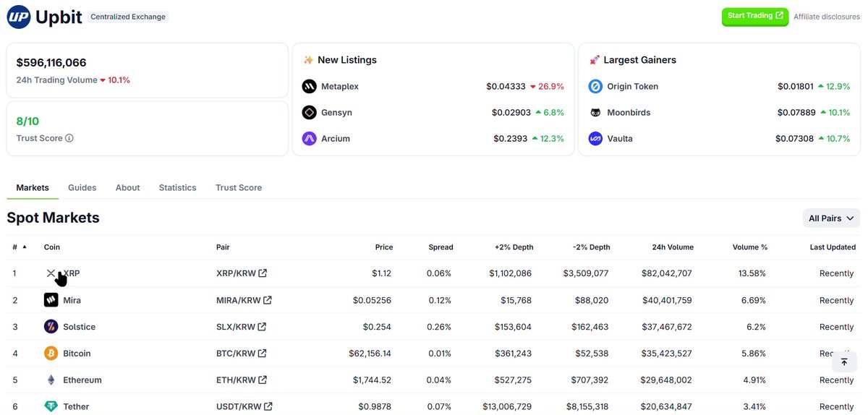
Task: Open USDT/KRW external link icon
Action: [268, 406]
